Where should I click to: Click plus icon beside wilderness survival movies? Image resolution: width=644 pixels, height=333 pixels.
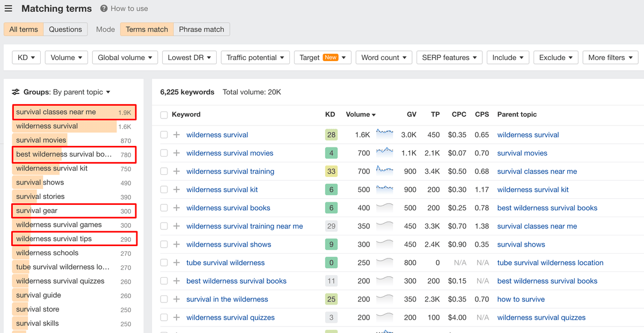pyautogui.click(x=177, y=153)
